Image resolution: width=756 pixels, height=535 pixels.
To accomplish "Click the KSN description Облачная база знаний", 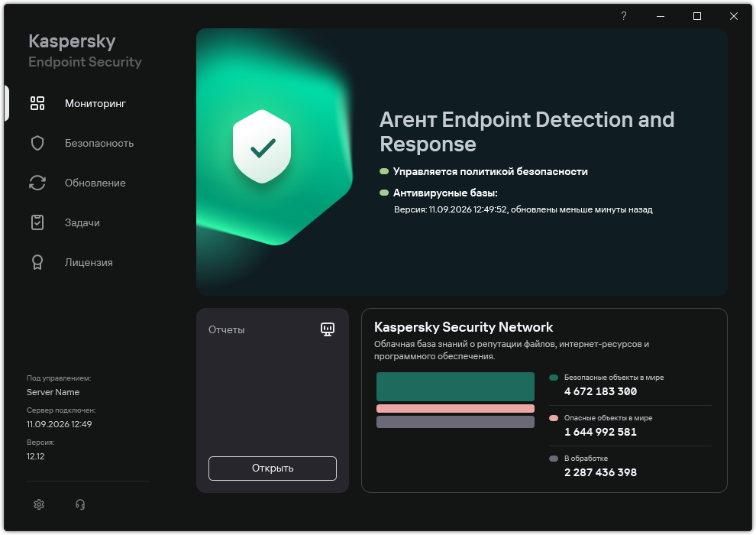I will coord(512,350).
